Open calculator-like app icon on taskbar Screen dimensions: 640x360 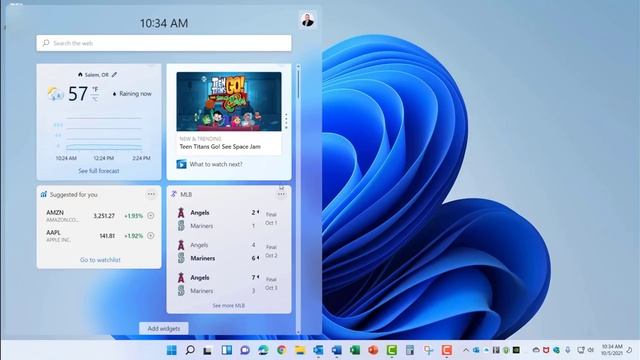[x=410, y=350]
